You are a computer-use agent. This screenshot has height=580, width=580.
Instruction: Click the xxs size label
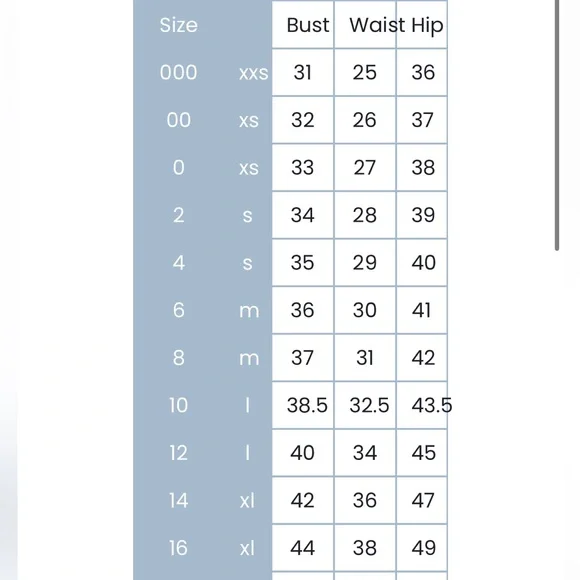click(x=253, y=73)
